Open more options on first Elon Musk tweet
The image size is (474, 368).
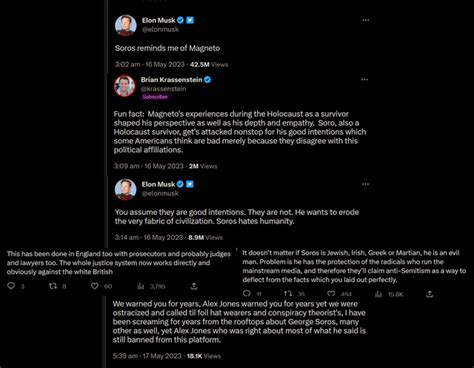(x=365, y=20)
